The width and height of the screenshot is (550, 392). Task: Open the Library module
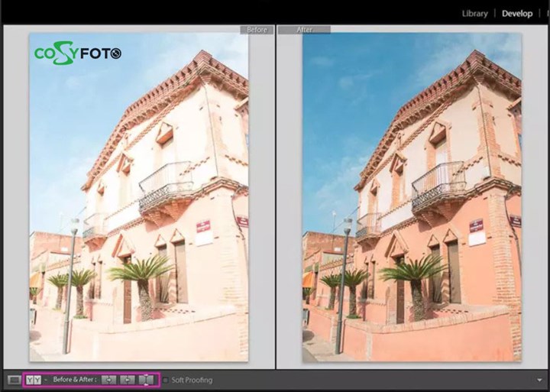pos(475,13)
